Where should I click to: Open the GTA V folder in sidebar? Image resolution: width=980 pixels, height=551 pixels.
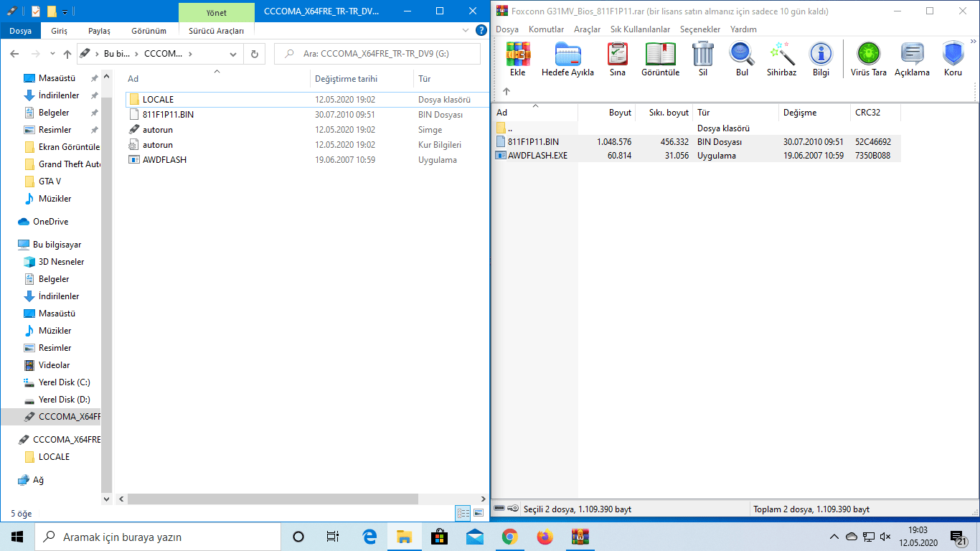(x=50, y=182)
